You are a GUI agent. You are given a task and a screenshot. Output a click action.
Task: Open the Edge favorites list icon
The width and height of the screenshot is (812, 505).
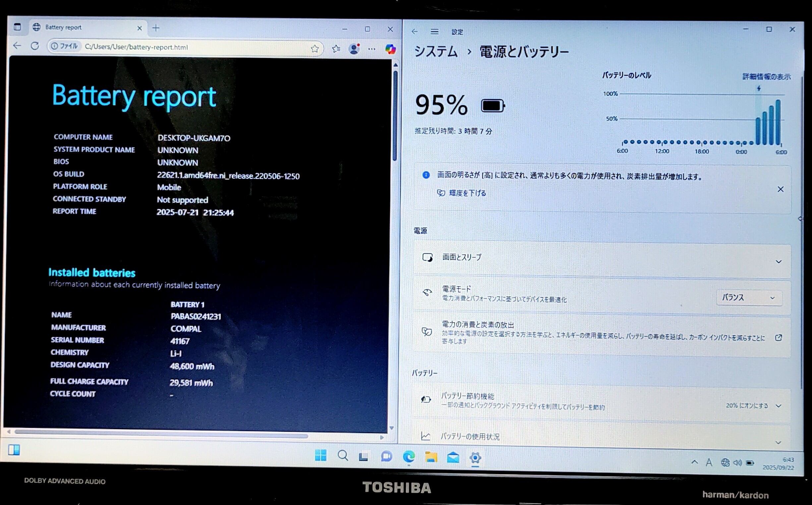[336, 49]
